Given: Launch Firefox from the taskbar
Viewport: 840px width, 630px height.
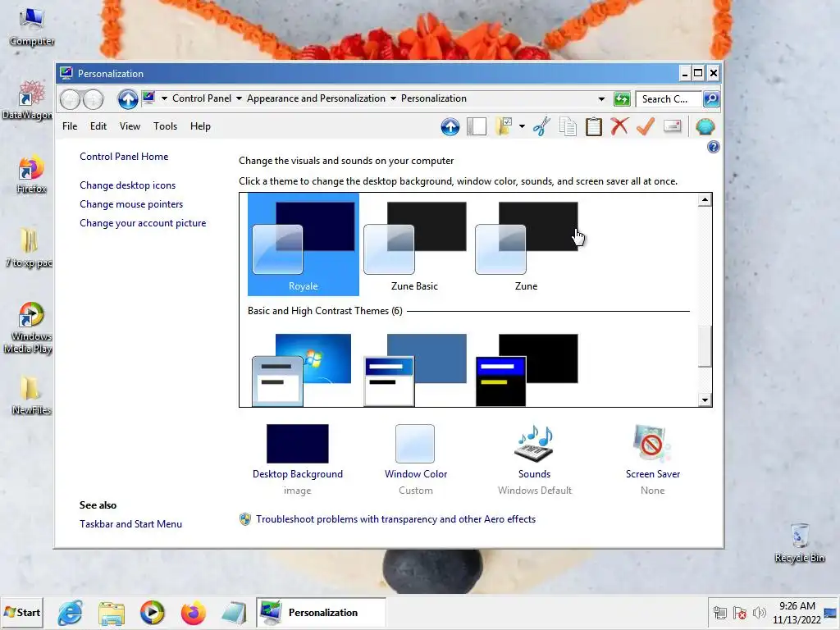Looking at the screenshot, I should [x=194, y=613].
